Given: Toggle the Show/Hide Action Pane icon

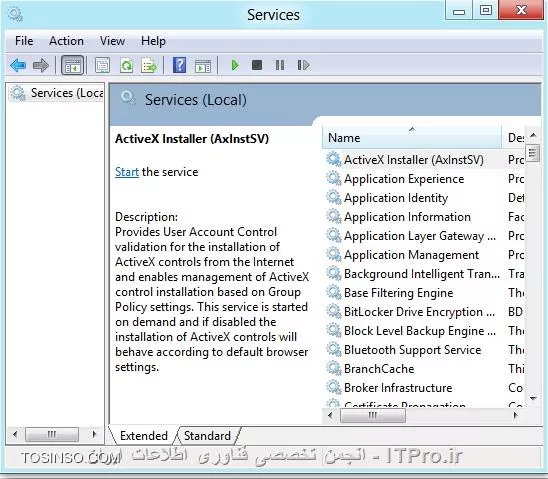Looking at the screenshot, I should (x=203, y=66).
